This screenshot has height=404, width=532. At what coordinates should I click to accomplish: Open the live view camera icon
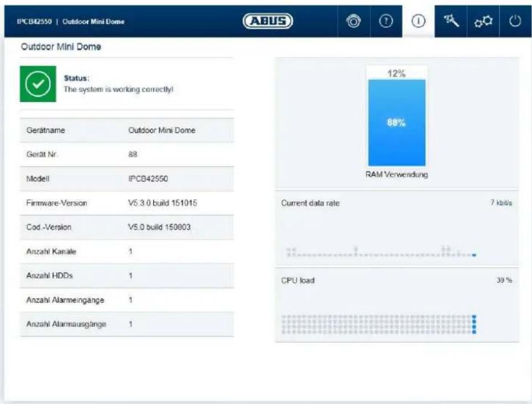[x=353, y=21]
